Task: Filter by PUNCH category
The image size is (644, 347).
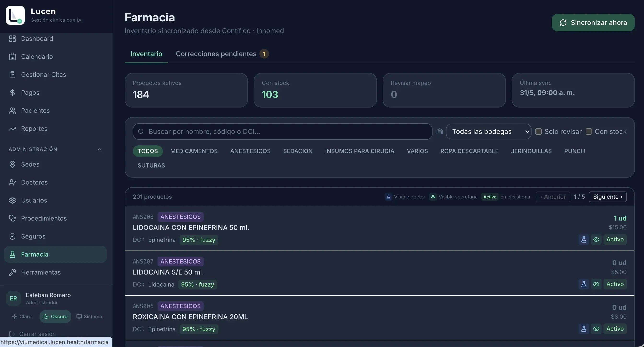Action: (x=574, y=151)
